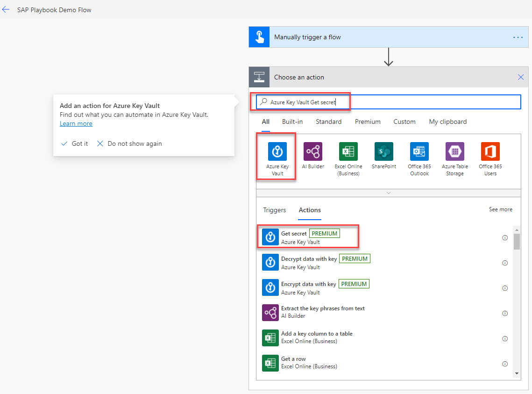Screen dimensions: 532x394
Task: Select the SharePoint connector
Action: pyautogui.click(x=384, y=156)
